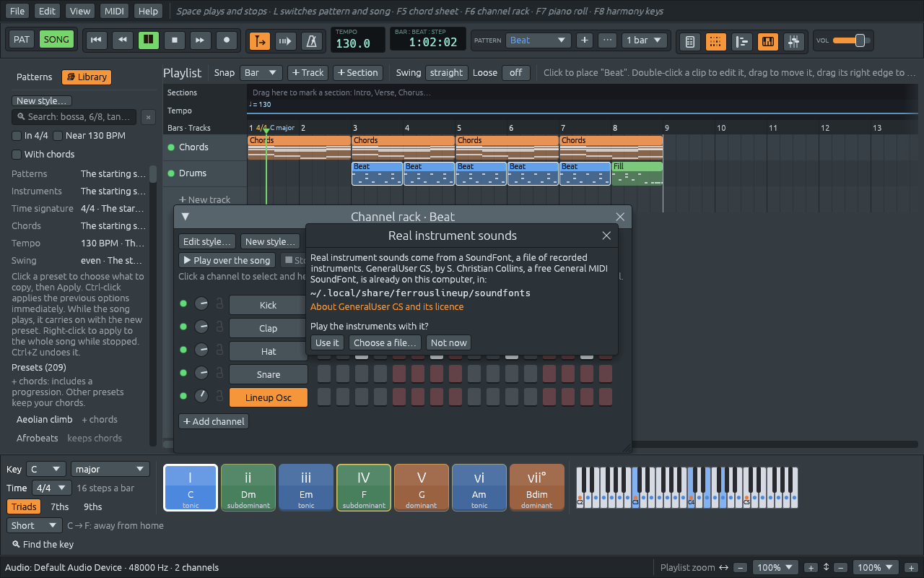
Task: Tick the With chords checkbox
Action: point(17,155)
